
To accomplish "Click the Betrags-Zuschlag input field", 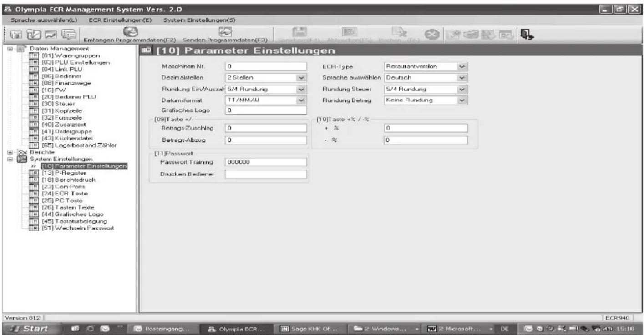I will 266,129.
